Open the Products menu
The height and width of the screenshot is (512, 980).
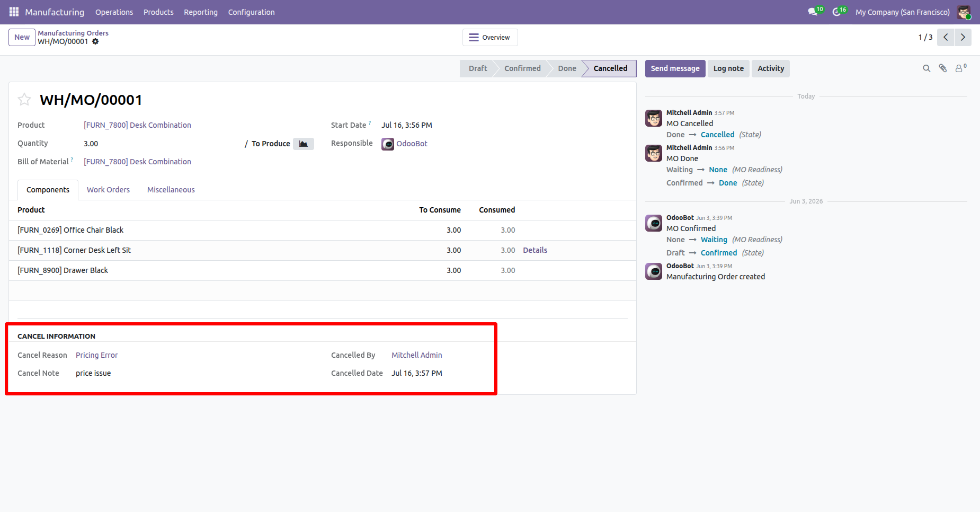(158, 12)
